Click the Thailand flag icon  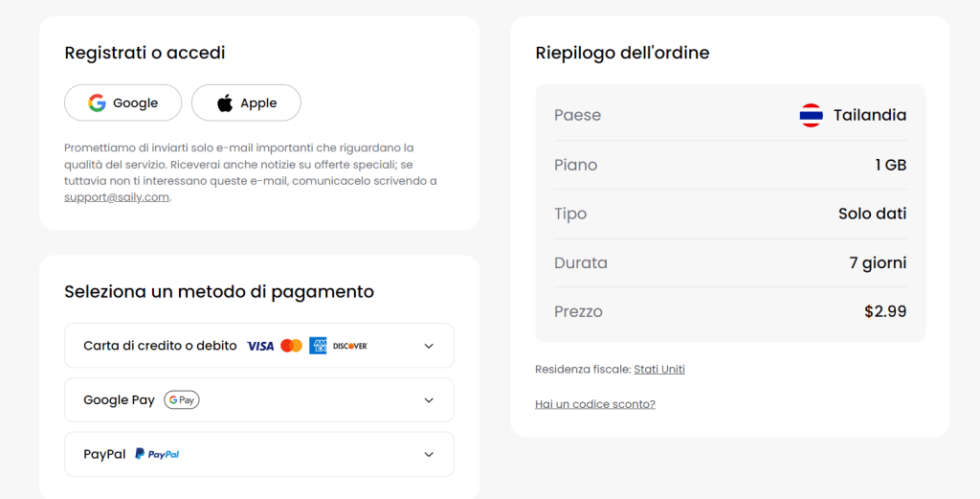[811, 116]
